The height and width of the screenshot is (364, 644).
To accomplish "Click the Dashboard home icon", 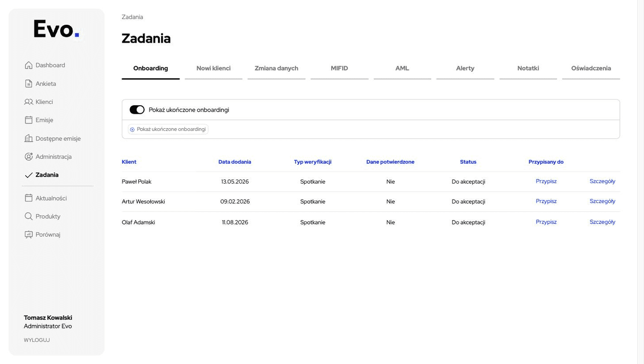I will coord(29,65).
